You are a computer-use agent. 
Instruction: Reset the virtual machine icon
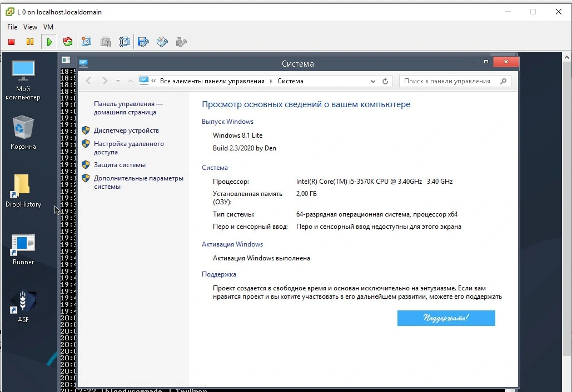67,42
